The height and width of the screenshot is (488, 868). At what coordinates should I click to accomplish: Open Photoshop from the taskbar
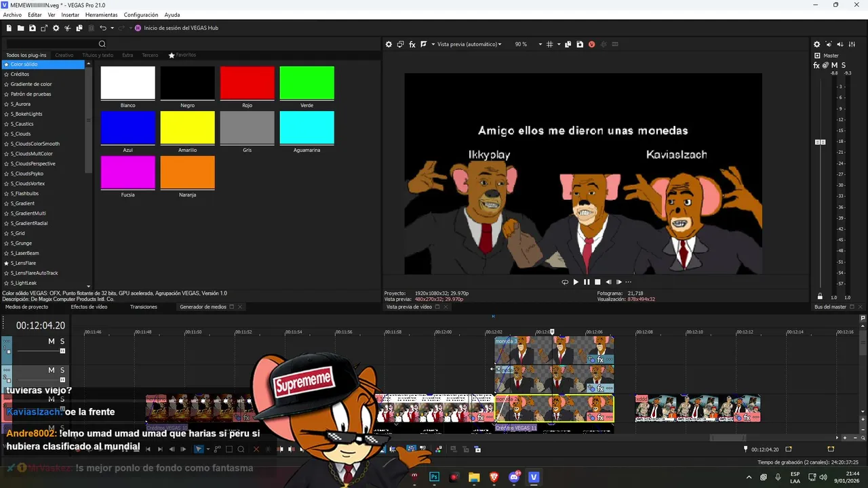pyautogui.click(x=435, y=477)
